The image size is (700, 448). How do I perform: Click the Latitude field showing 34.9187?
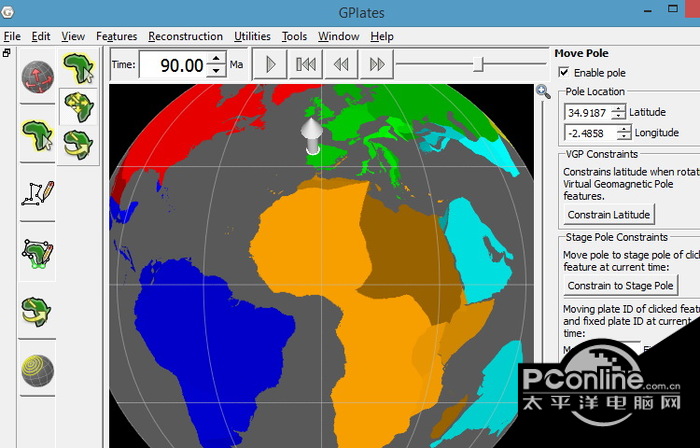588,112
